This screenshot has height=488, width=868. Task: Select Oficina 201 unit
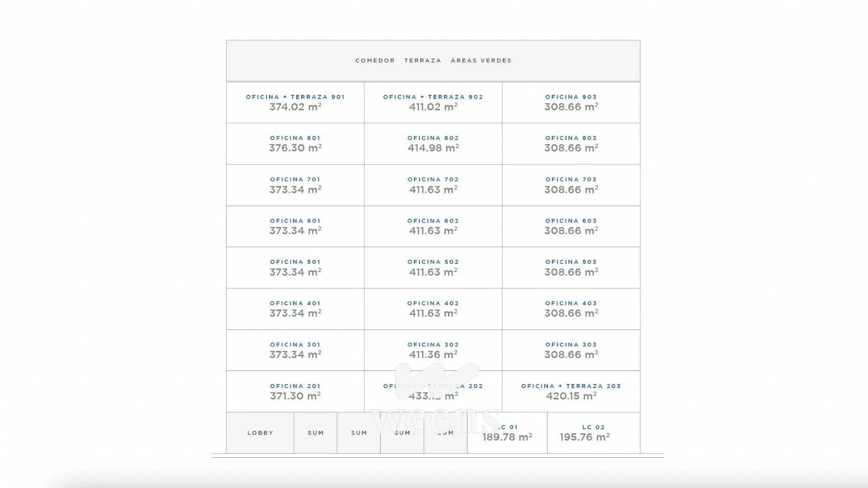[x=295, y=392]
